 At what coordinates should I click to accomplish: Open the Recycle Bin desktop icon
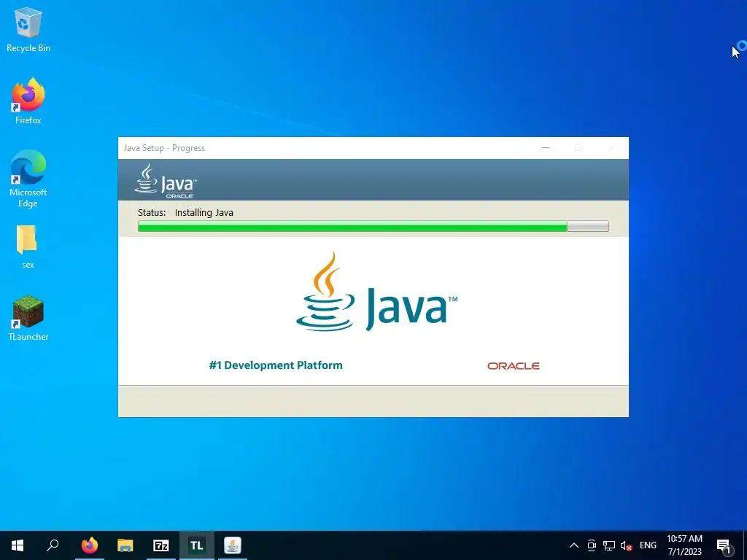(28, 29)
